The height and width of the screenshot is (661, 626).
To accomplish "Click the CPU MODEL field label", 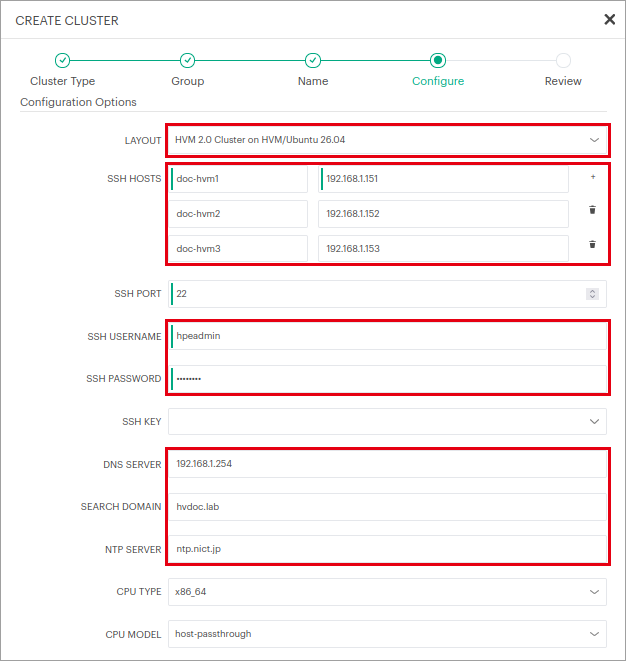I will coord(133,635).
